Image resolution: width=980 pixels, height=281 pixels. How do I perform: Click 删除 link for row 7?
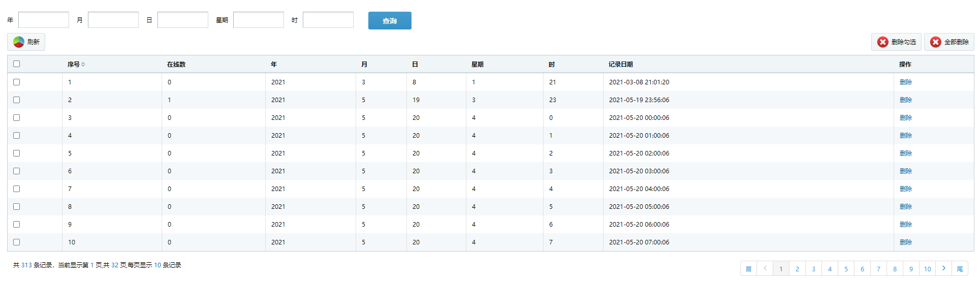click(906, 189)
